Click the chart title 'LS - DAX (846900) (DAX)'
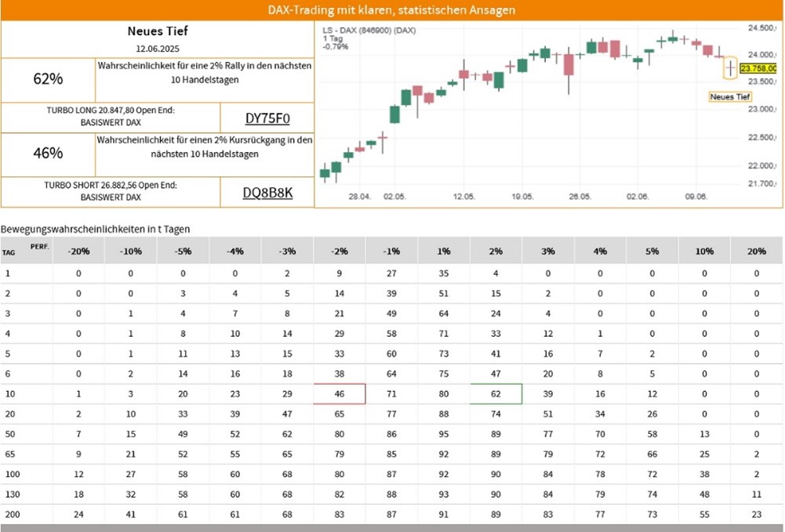The height and width of the screenshot is (532, 785). (369, 31)
